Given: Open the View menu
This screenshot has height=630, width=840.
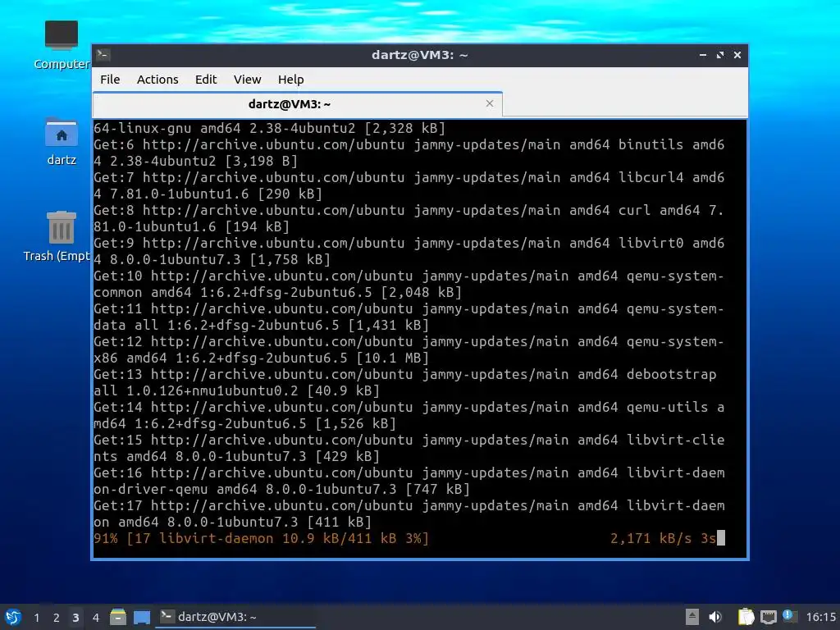Looking at the screenshot, I should [x=247, y=80].
